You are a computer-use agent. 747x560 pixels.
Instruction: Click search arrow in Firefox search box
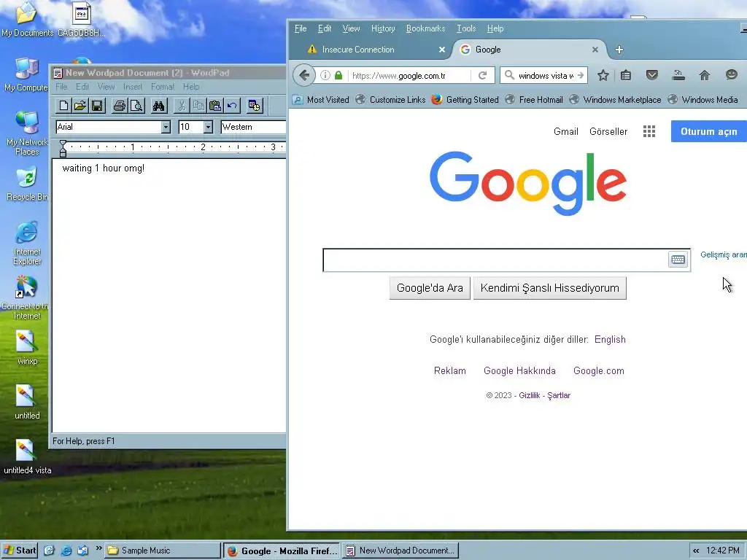point(580,75)
